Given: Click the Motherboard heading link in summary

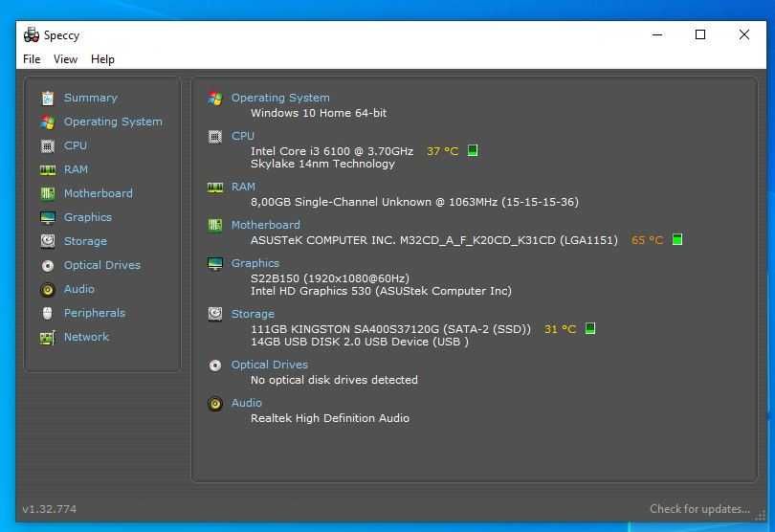Looking at the screenshot, I should point(265,225).
